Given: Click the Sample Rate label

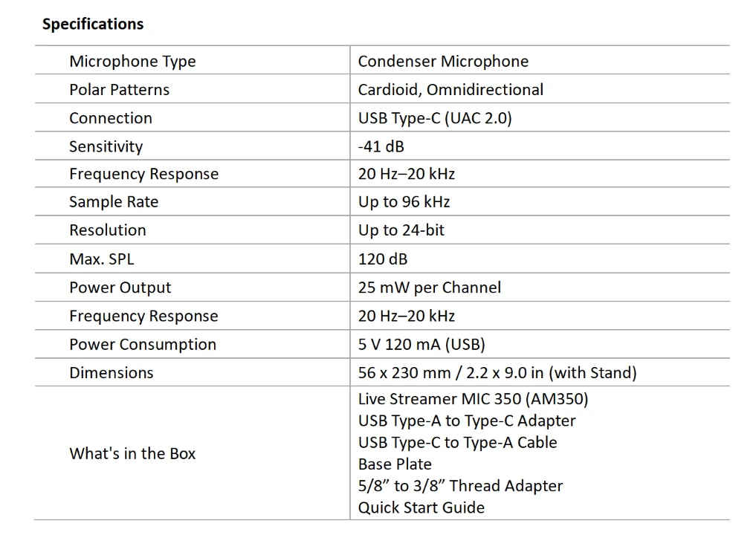Looking at the screenshot, I should [x=114, y=202].
